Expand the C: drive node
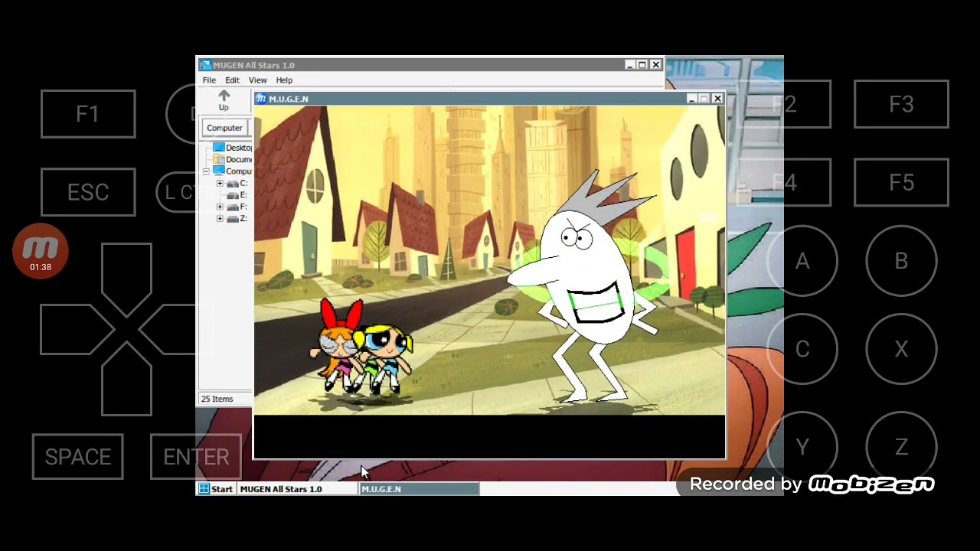Screen dimensions: 980x551 pyautogui.click(x=220, y=184)
